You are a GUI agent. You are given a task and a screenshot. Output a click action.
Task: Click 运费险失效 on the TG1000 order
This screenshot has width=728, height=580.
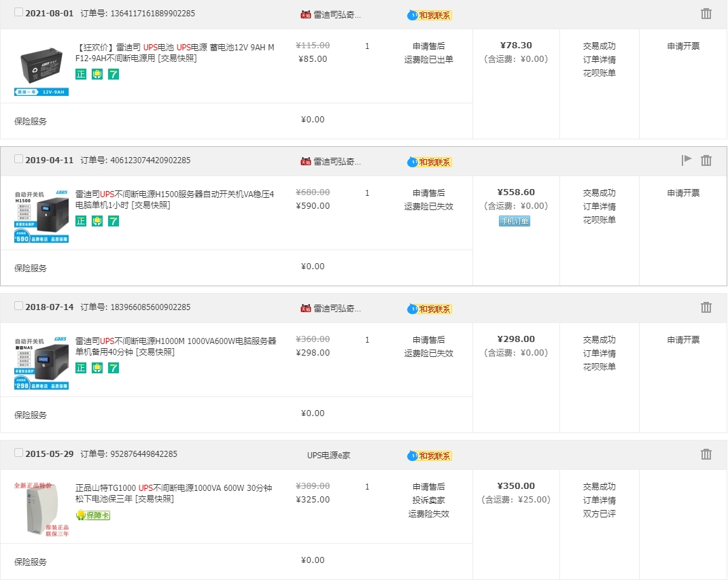pyautogui.click(x=428, y=513)
